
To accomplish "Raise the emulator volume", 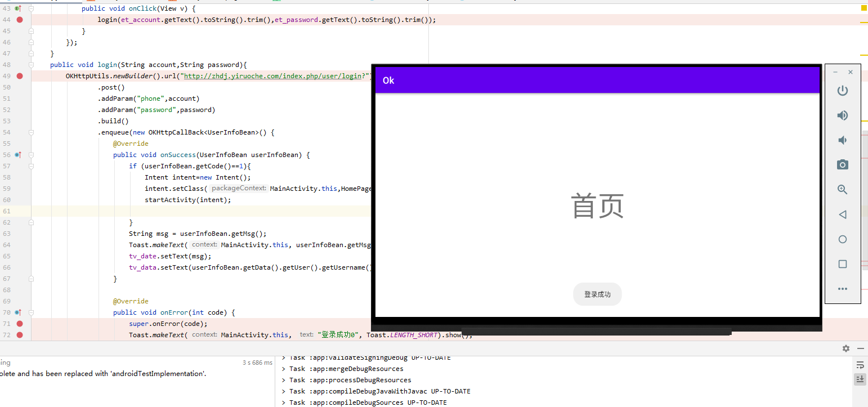I will point(843,115).
